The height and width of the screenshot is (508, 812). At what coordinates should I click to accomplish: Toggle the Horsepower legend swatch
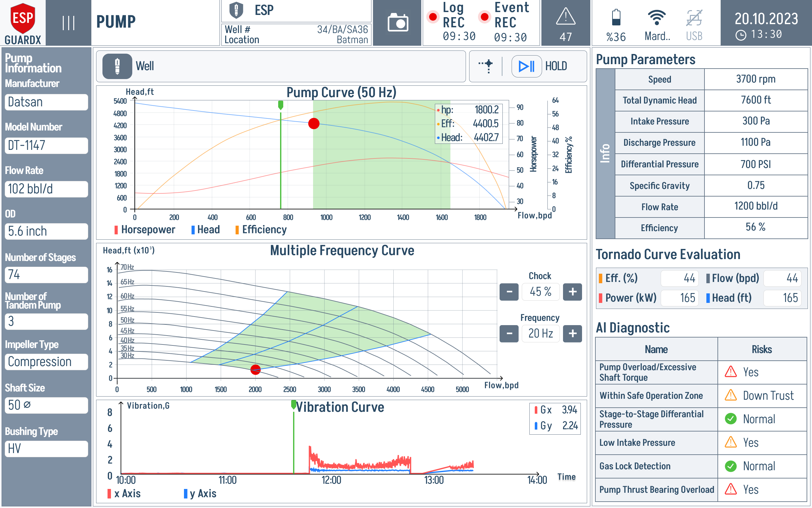(x=116, y=230)
